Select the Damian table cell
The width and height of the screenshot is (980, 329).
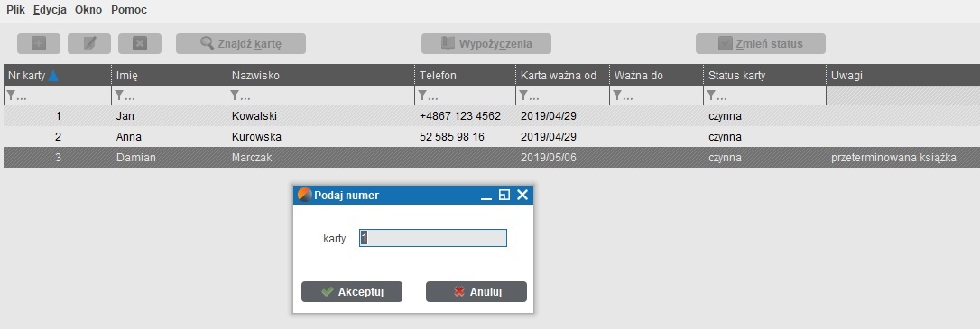coord(169,158)
